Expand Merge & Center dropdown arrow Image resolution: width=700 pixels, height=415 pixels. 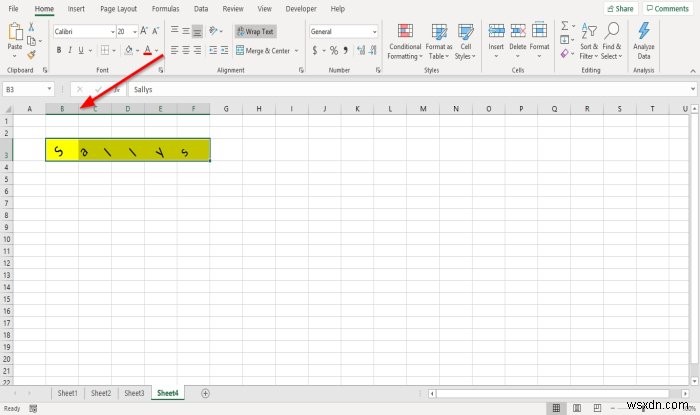click(x=296, y=51)
